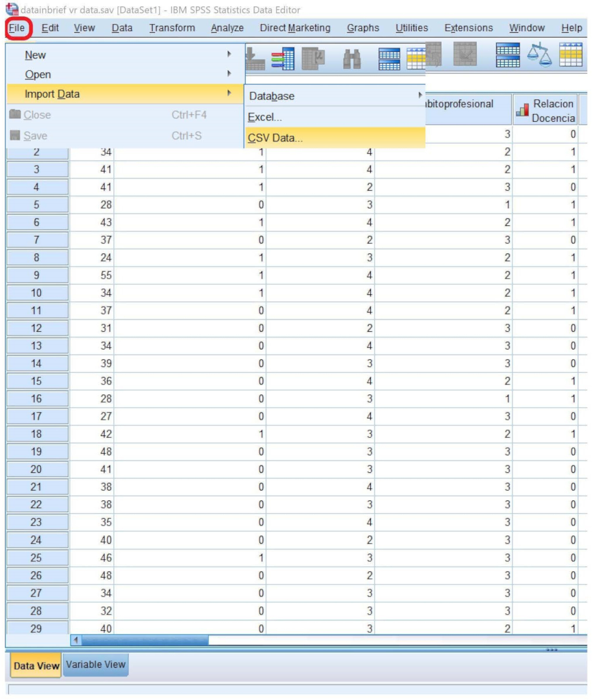This screenshot has width=592, height=700.
Task: Click the Run Descriptive Statistics mu icon
Action: click(313, 59)
